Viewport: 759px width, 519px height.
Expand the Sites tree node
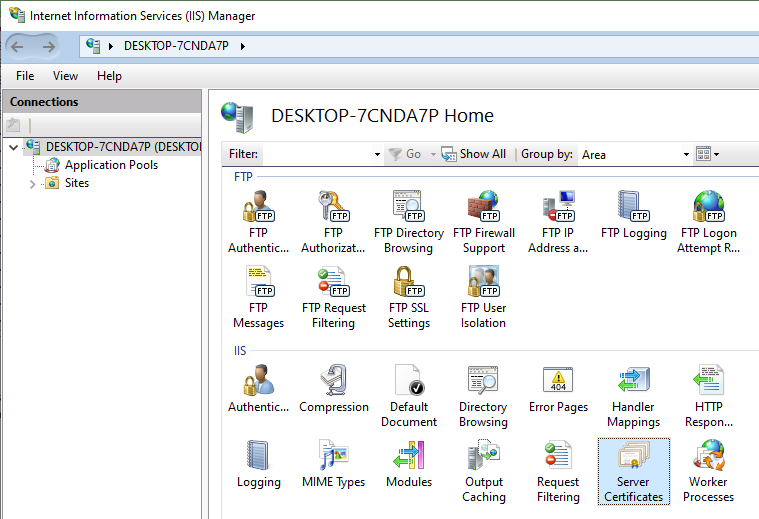click(33, 184)
